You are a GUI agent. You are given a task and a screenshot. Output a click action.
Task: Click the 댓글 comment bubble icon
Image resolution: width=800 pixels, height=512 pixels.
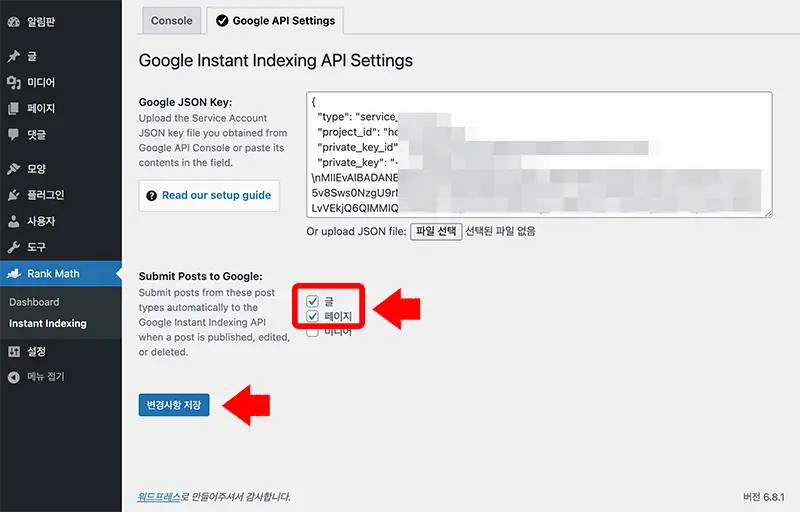[x=14, y=134]
